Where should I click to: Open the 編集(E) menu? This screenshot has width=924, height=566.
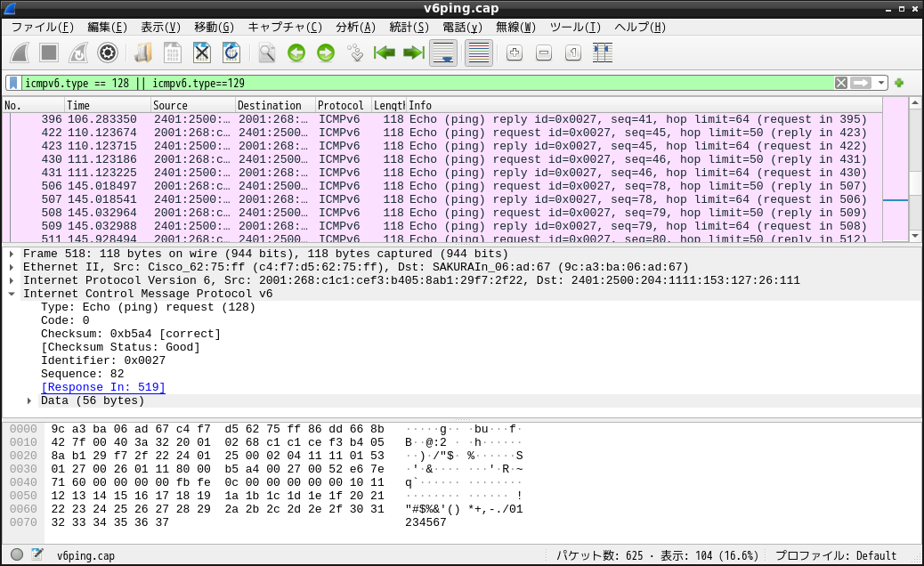107,27
